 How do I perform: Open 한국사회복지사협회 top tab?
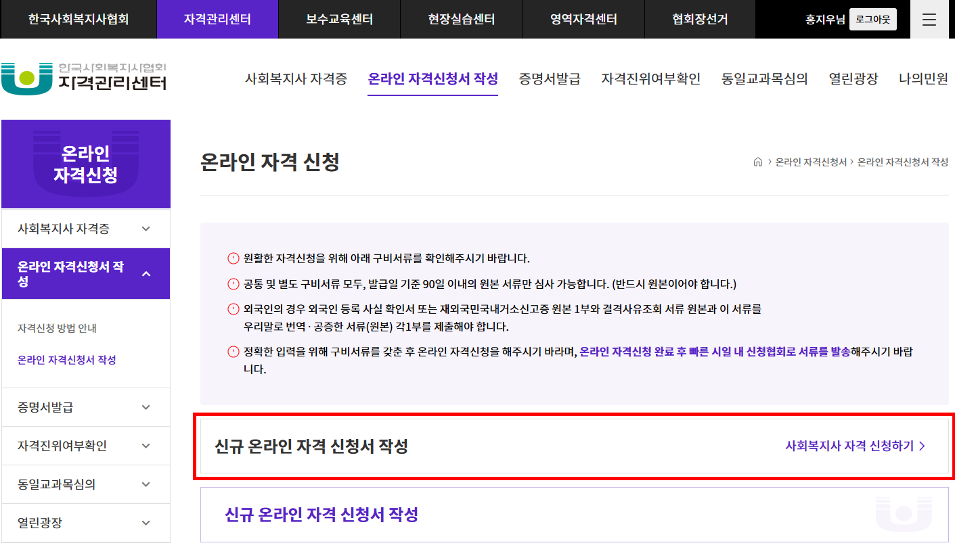click(x=79, y=20)
